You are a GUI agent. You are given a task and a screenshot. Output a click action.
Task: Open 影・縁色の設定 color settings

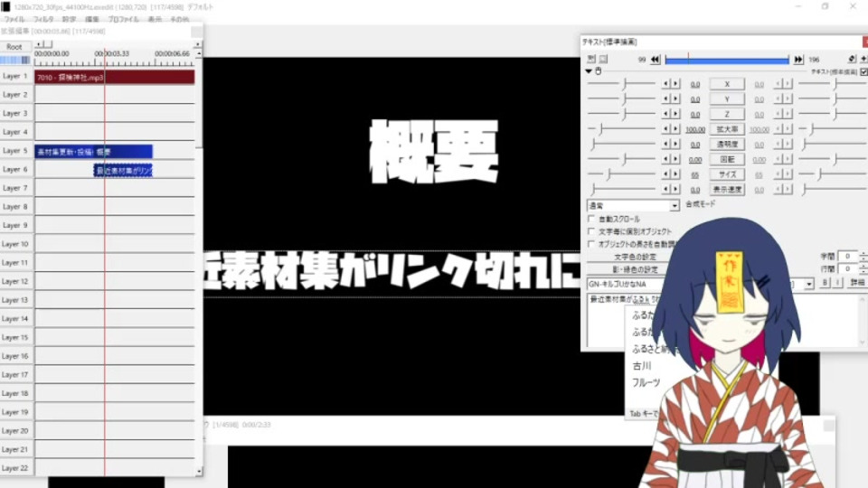[x=635, y=269]
